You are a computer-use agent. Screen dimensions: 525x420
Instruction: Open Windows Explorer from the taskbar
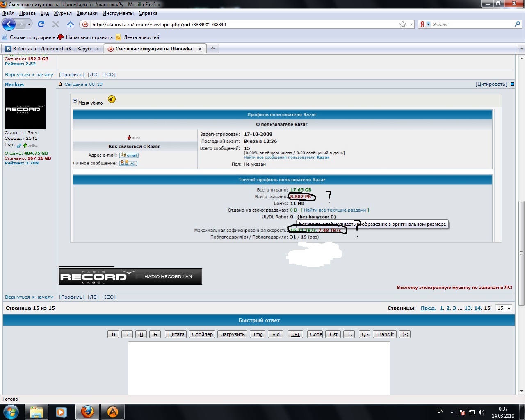coord(36,412)
